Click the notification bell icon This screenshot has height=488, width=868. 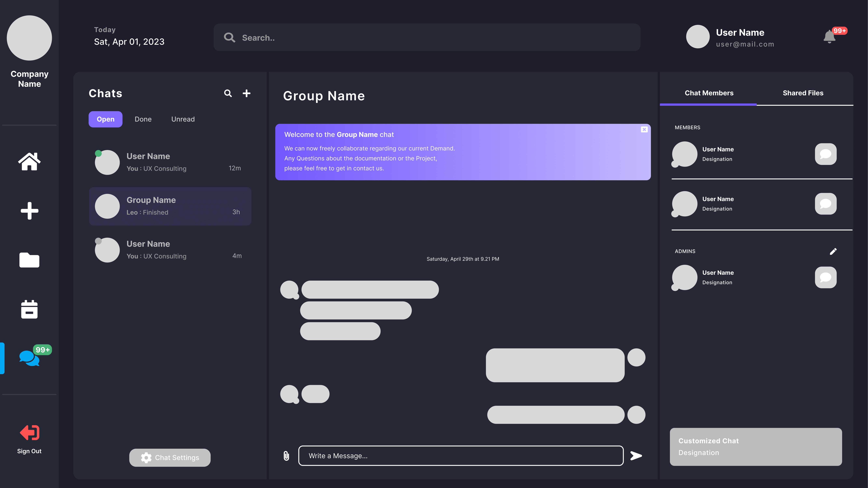829,37
